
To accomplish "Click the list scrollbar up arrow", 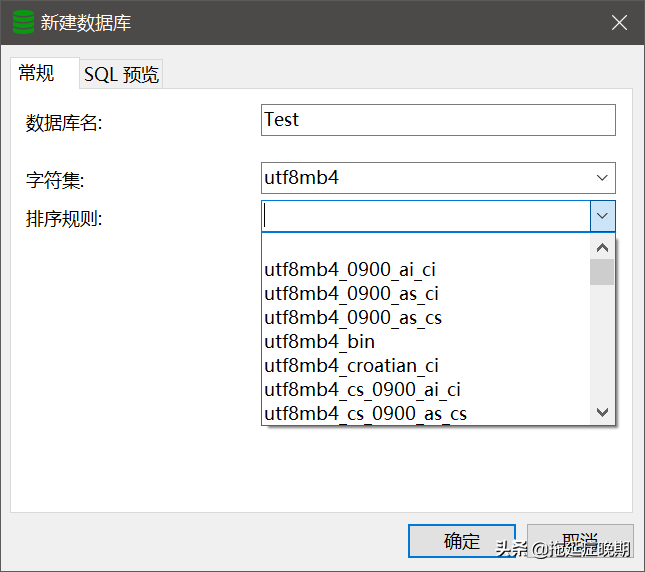I will 602,248.
